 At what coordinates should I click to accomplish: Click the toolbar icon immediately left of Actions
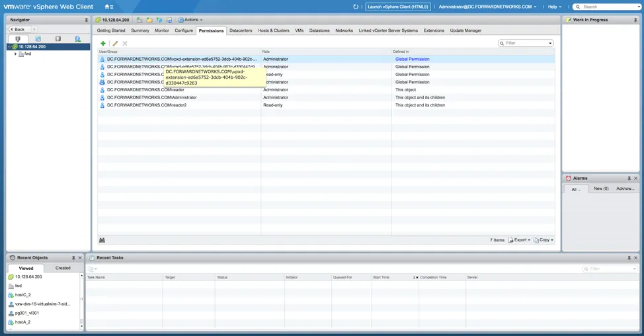coord(169,20)
